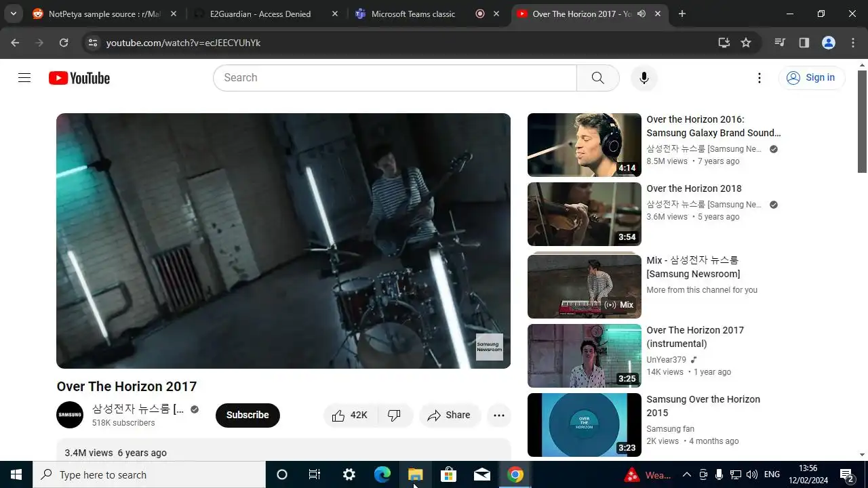
Task: Click the Subscribe button
Action: point(248,415)
